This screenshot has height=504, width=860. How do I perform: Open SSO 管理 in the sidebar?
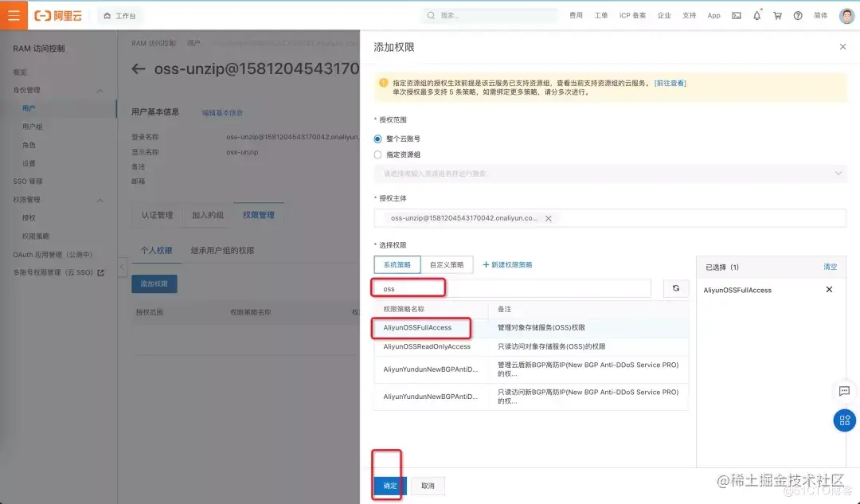point(28,182)
